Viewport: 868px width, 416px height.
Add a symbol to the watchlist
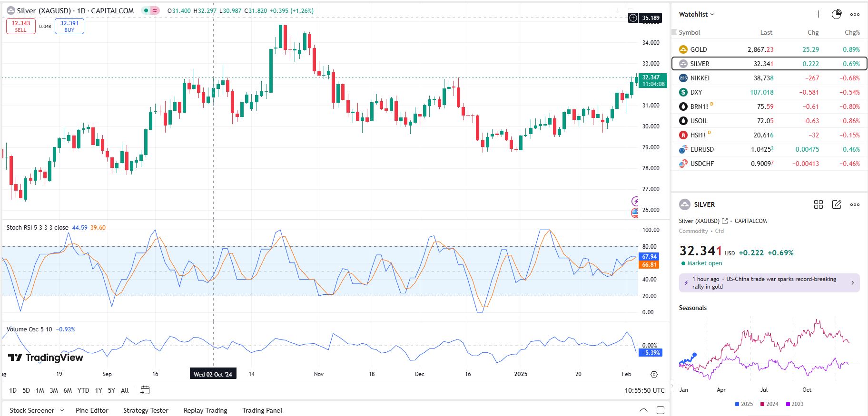pyautogui.click(x=819, y=14)
